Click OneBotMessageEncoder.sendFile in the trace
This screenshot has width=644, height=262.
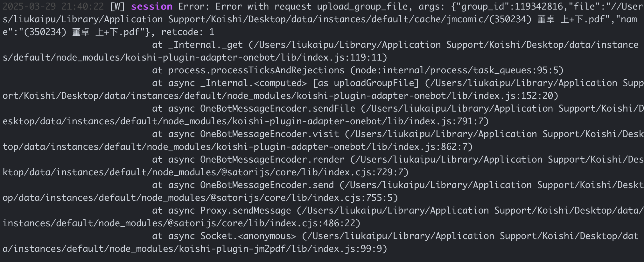coord(278,108)
